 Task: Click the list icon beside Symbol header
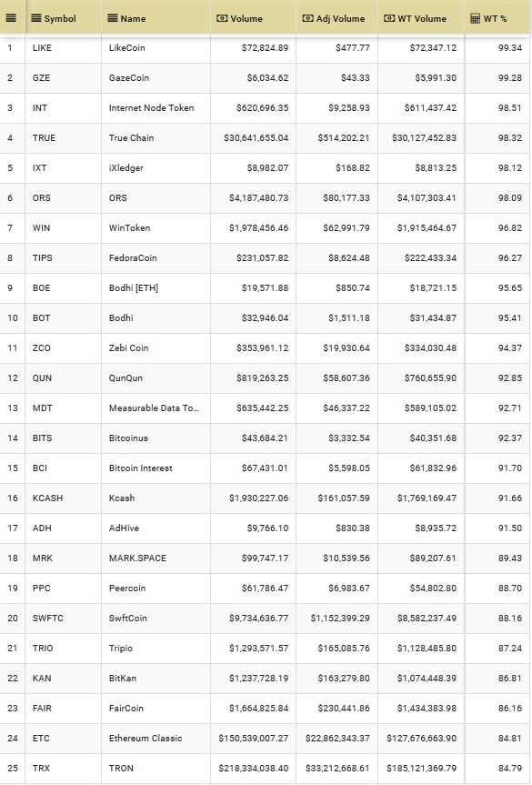tap(36, 18)
